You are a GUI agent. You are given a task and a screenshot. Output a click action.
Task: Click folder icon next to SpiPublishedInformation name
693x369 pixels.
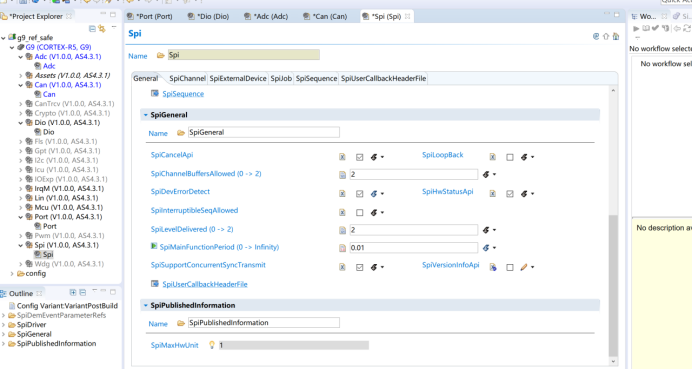(x=181, y=323)
